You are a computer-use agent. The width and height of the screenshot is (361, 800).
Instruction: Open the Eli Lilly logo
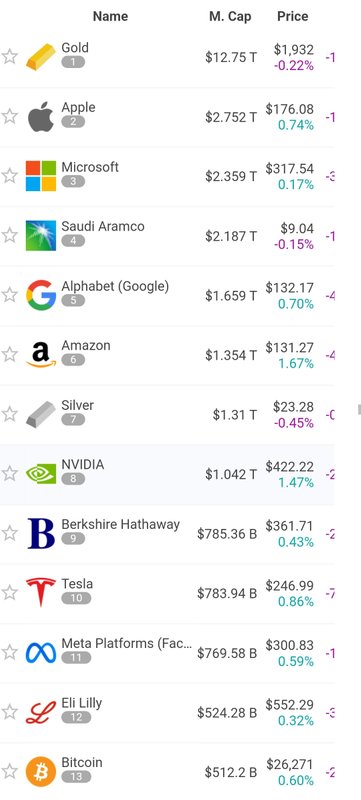tap(41, 712)
